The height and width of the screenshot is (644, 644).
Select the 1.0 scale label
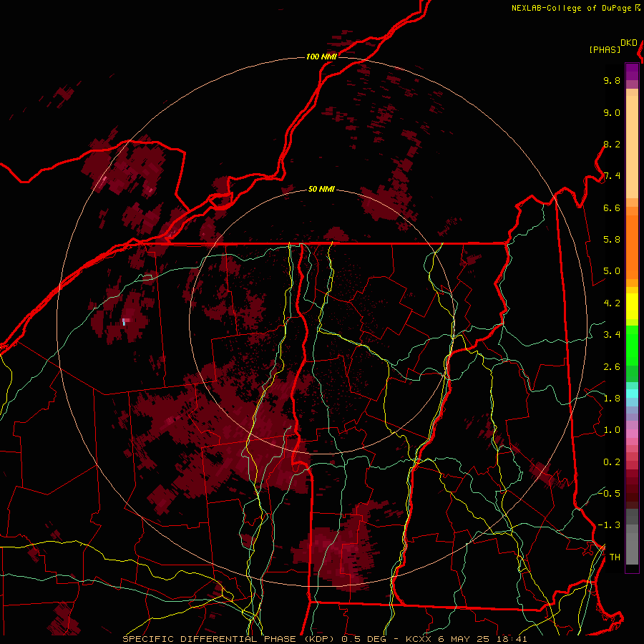[x=612, y=430]
